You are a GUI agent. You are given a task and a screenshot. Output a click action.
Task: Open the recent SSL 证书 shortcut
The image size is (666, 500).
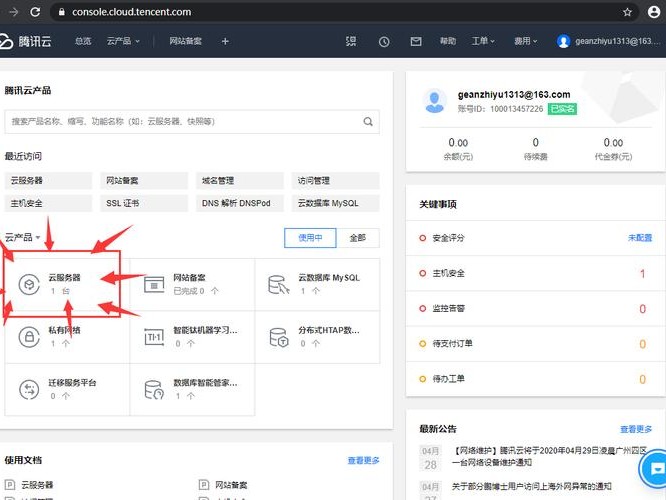point(144,203)
